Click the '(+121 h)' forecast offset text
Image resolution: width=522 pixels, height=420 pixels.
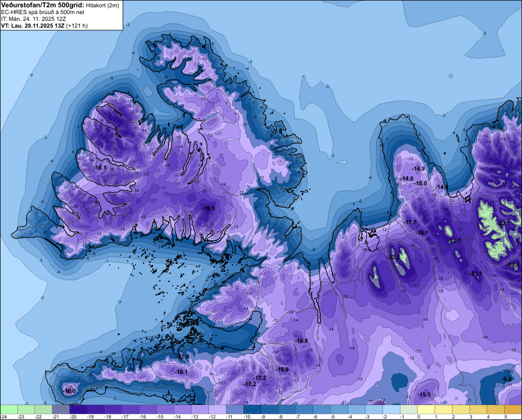77,26
